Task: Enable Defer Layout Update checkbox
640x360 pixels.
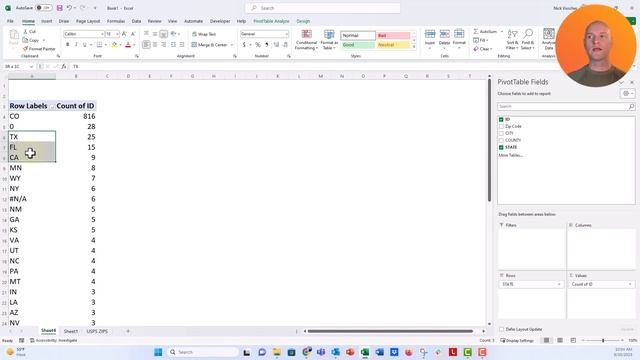Action: (502, 329)
